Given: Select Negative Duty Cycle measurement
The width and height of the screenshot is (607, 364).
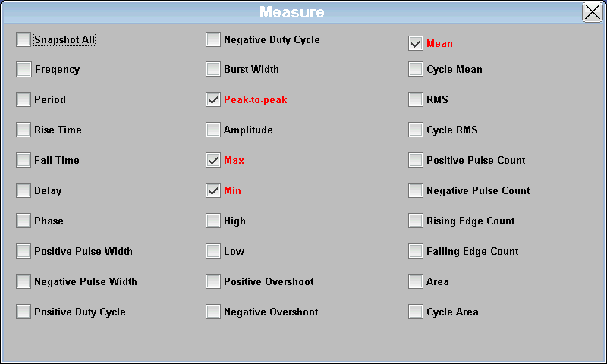Looking at the screenshot, I should pos(213,39).
